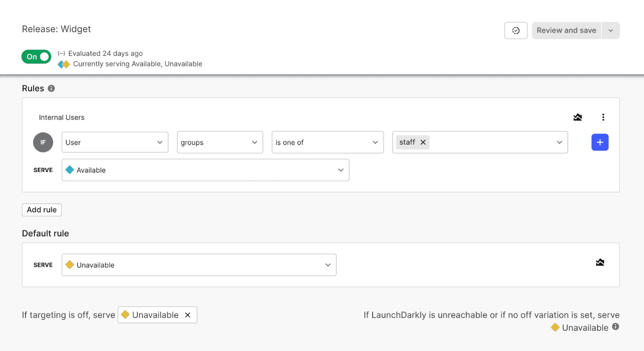Click the Add rule button
This screenshot has height=351, width=644.
pos(42,210)
